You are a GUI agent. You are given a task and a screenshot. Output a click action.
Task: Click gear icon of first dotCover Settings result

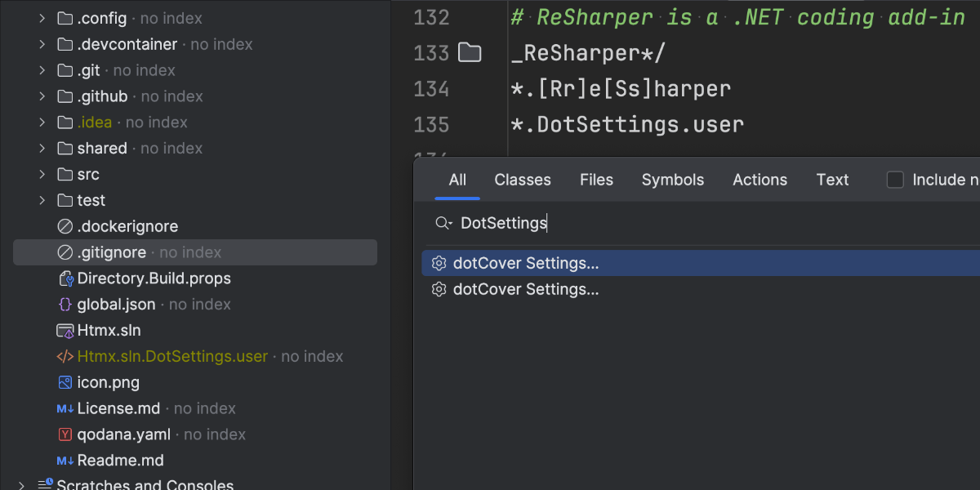[439, 263]
